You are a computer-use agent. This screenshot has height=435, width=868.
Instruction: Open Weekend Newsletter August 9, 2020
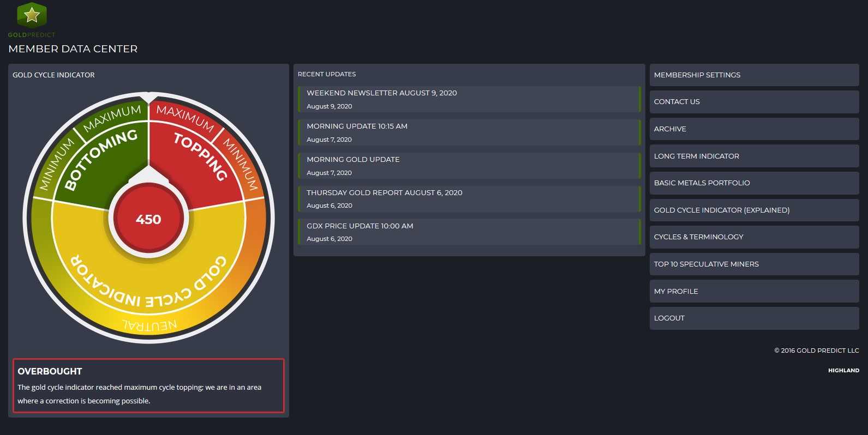pos(381,93)
